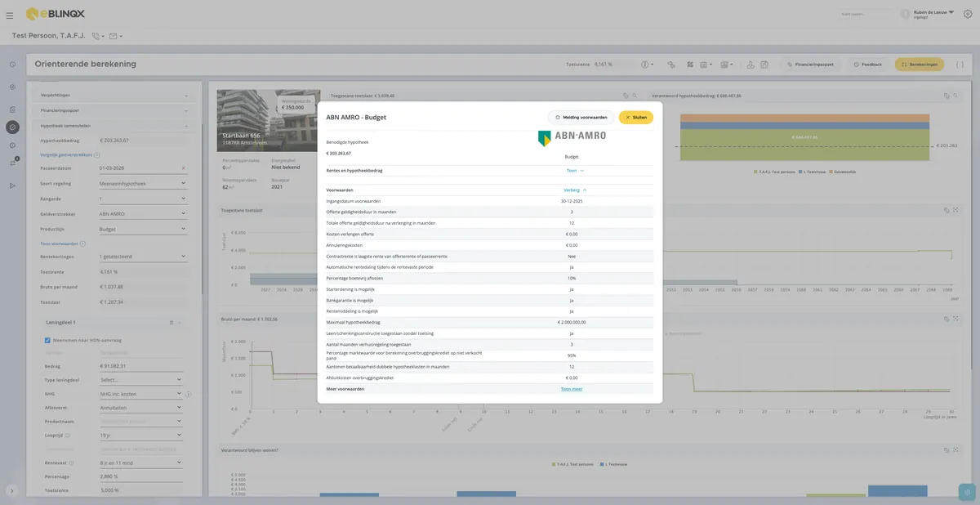Open Melding voorwaarden in the dialog

click(x=581, y=118)
